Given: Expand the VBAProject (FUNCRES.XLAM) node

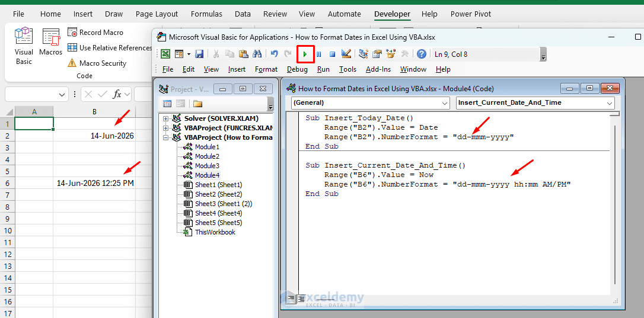Looking at the screenshot, I should 166,128.
